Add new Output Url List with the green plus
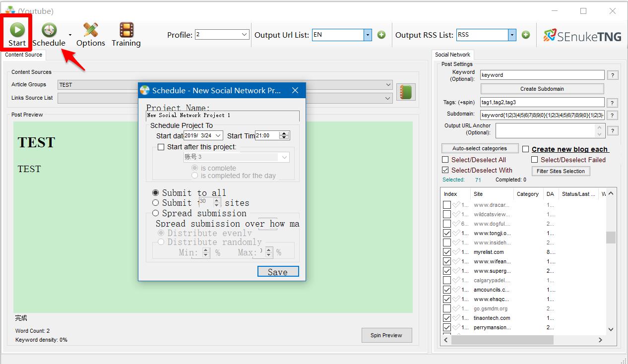Viewport: 628px width, 364px height. (x=381, y=35)
